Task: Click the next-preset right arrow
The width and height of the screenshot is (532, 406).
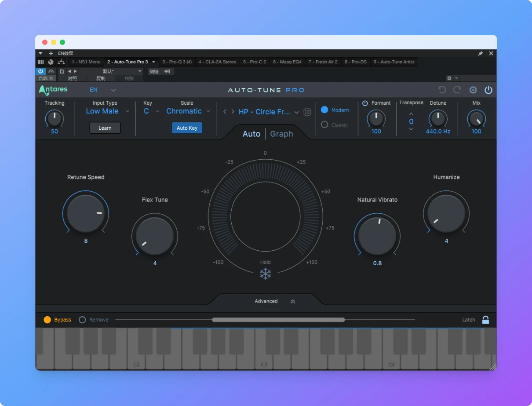Action: point(233,112)
